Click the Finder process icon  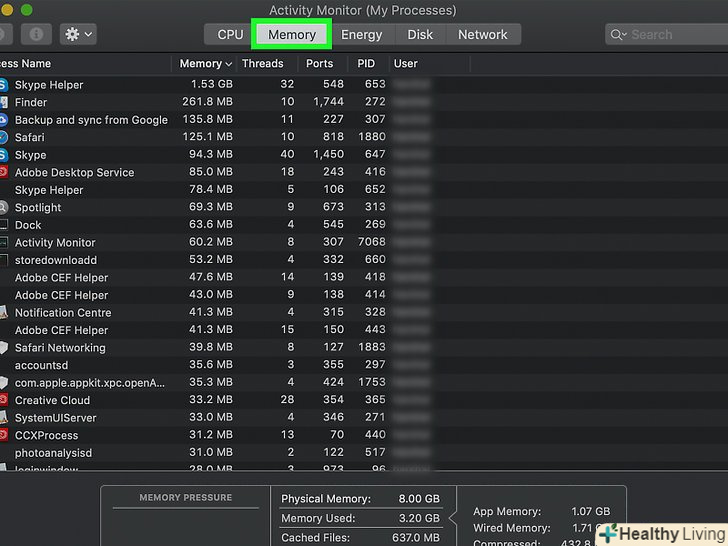click(4, 102)
